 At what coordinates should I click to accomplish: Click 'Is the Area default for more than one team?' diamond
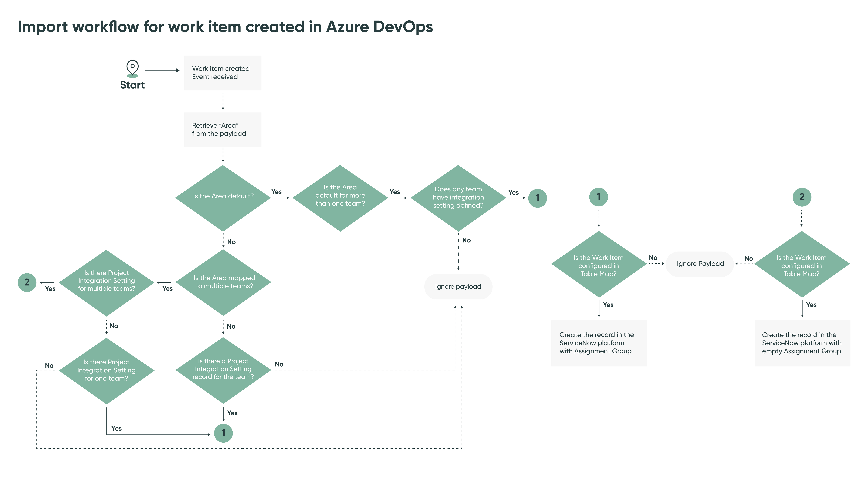340,198
